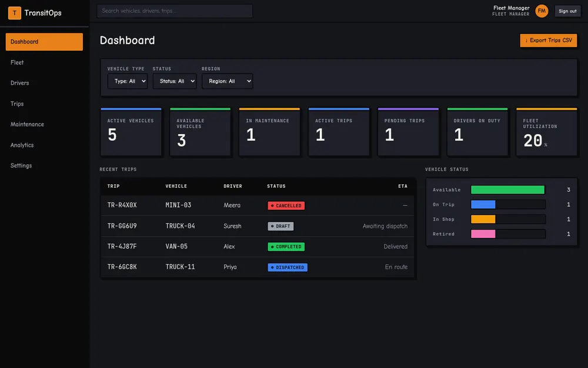Open the Maintenance section
Image resolution: width=588 pixels, height=368 pixels.
click(44, 124)
